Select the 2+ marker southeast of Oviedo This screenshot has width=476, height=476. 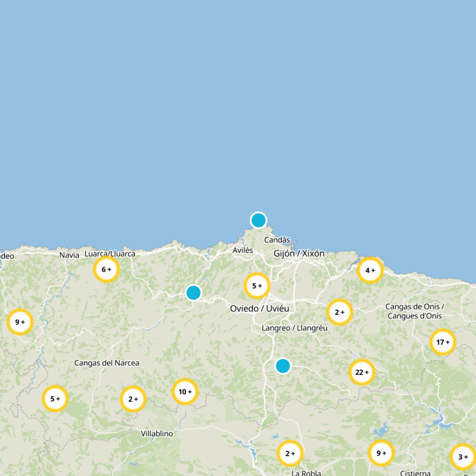point(339,311)
